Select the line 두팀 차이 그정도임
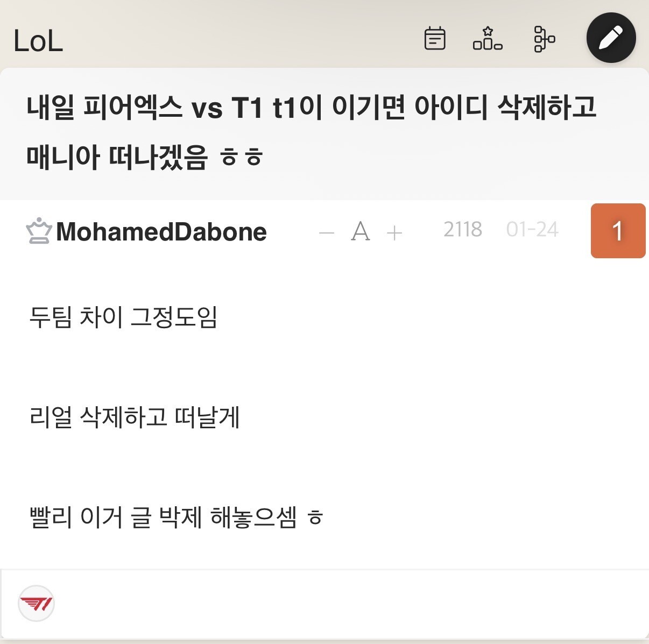 coord(123,316)
